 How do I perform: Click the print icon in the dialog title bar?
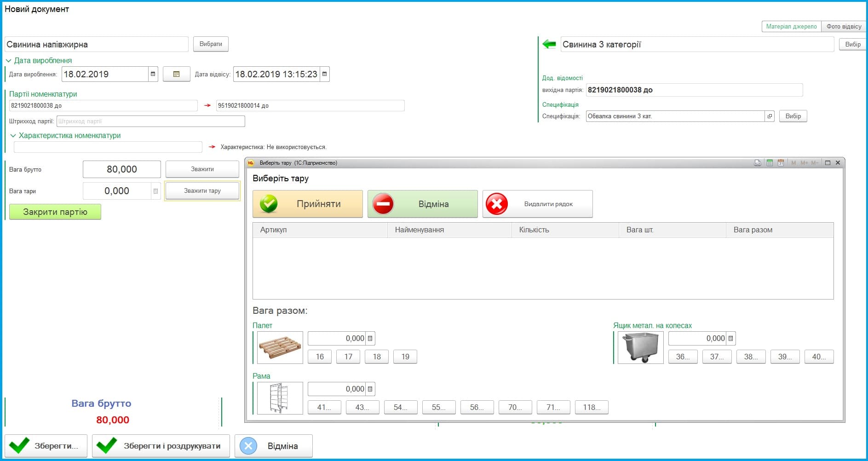tap(758, 163)
